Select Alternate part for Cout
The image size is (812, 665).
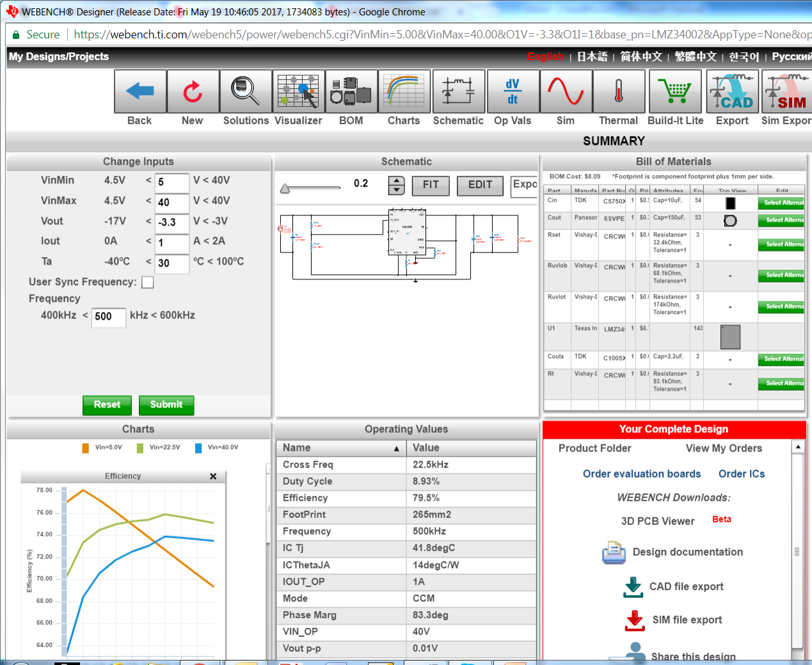tap(782, 221)
